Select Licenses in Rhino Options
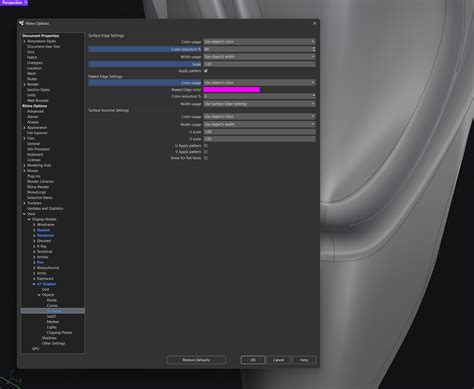474x389 pixels. pyautogui.click(x=34, y=160)
